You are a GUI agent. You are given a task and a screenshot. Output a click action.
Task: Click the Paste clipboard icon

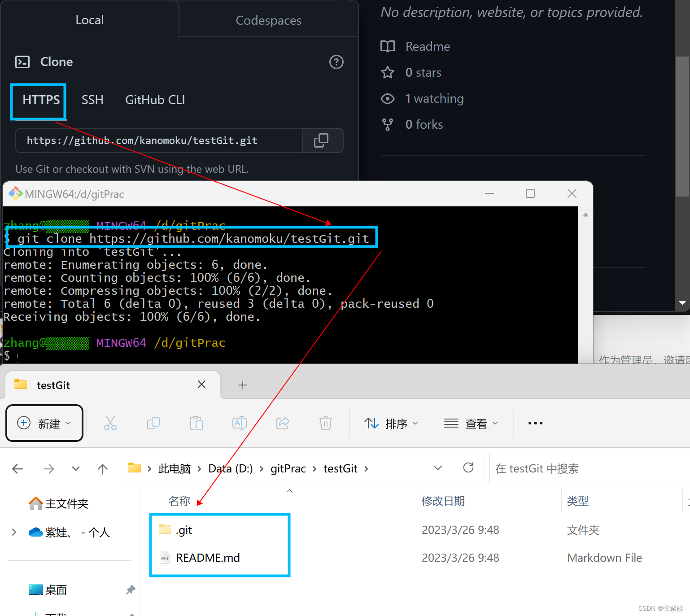click(x=197, y=423)
